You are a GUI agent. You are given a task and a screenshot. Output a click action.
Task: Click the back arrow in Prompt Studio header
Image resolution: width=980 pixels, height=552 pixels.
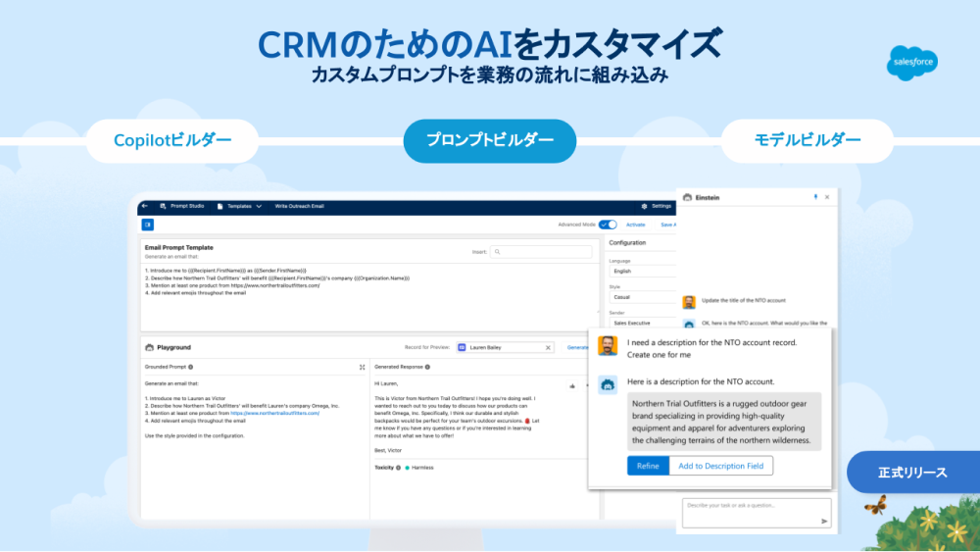point(145,206)
